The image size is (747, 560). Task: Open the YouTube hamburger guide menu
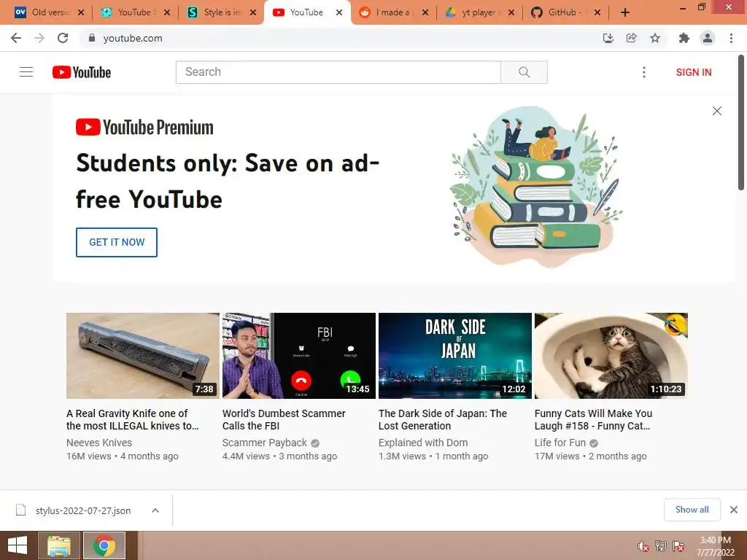26,72
